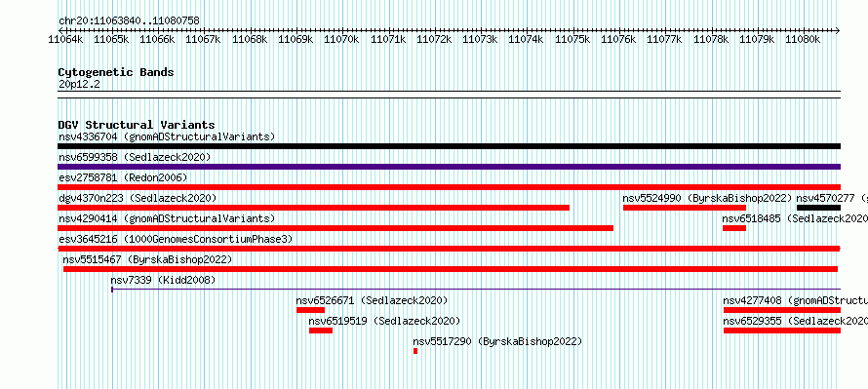The width and height of the screenshot is (868, 389).
Task: Click the 11076k ruler tick label
Action: pos(619,39)
